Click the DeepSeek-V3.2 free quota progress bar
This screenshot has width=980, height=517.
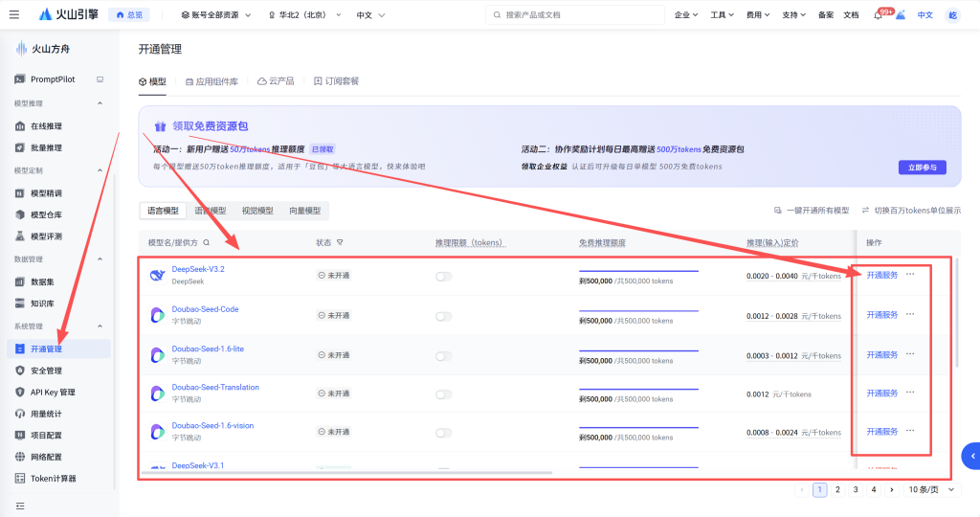[638, 271]
